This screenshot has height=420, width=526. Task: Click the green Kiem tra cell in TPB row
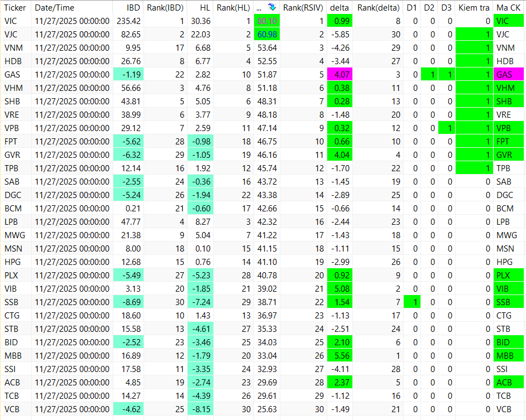pyautogui.click(x=474, y=168)
